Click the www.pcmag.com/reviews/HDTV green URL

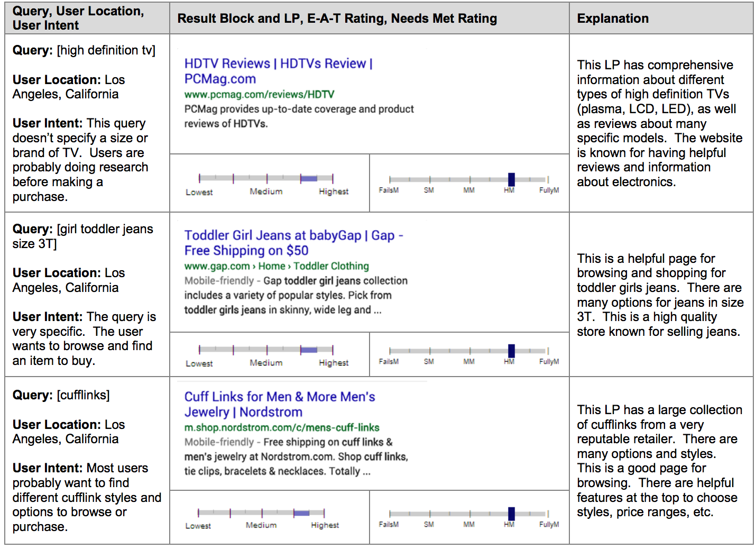[x=259, y=94]
